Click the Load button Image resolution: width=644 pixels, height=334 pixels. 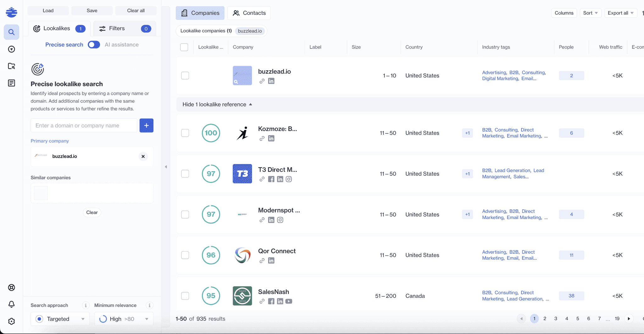click(x=48, y=11)
